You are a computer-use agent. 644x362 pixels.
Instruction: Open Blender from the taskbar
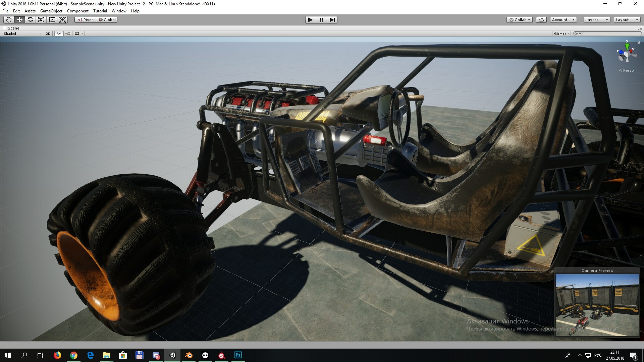click(189, 355)
